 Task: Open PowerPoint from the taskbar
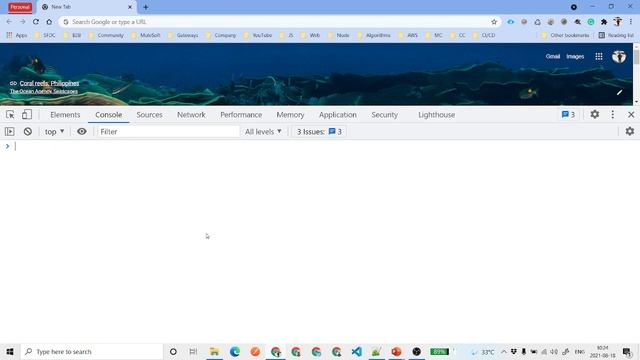[396, 351]
